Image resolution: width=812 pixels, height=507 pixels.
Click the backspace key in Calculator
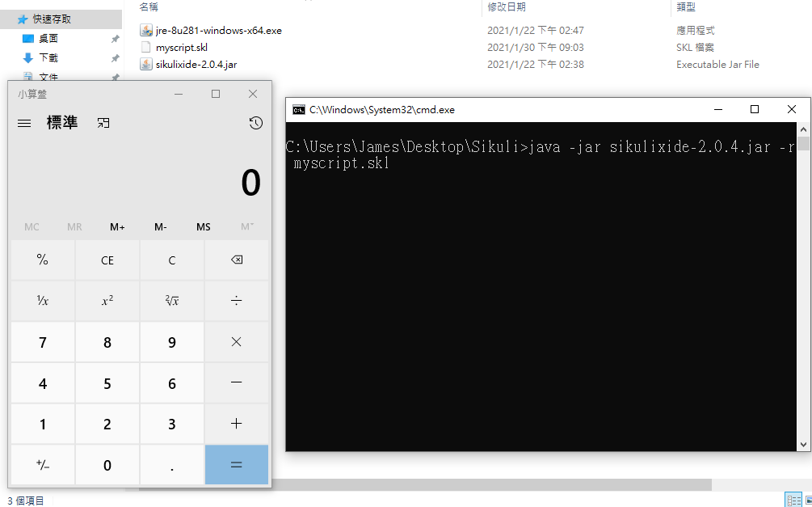click(237, 260)
